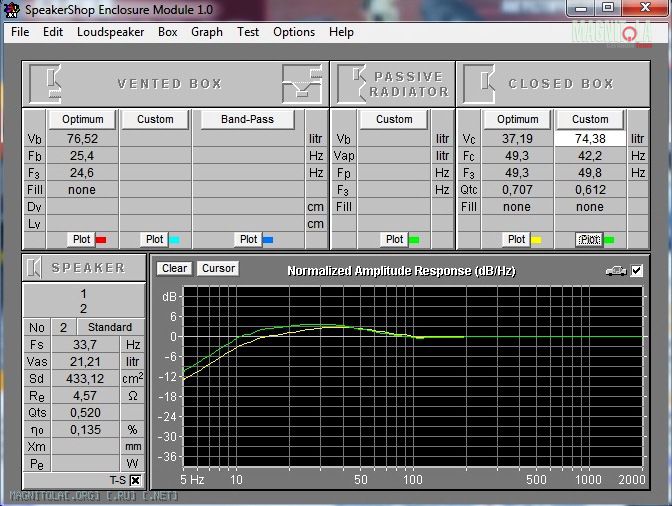Image resolution: width=672 pixels, height=506 pixels.
Task: Open the File menu
Action: (x=20, y=32)
